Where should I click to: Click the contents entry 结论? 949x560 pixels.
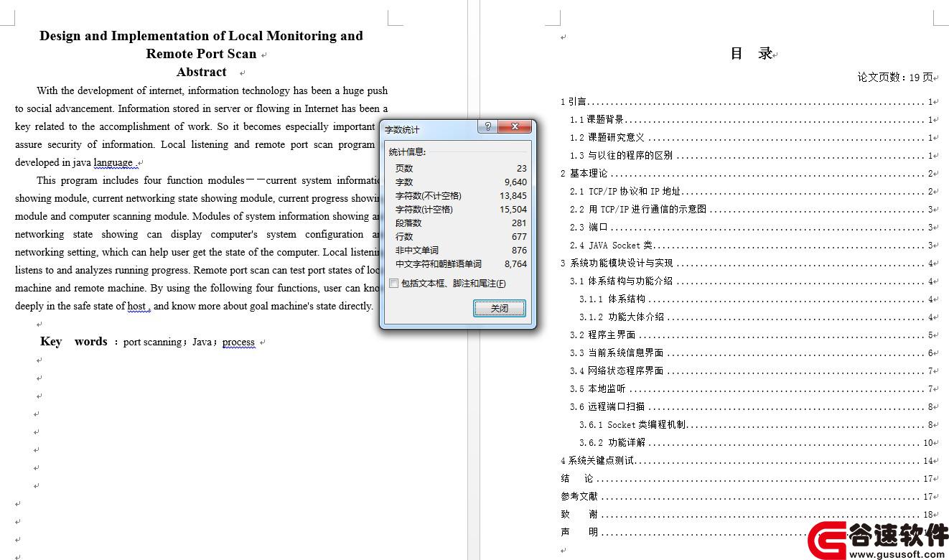(x=747, y=479)
